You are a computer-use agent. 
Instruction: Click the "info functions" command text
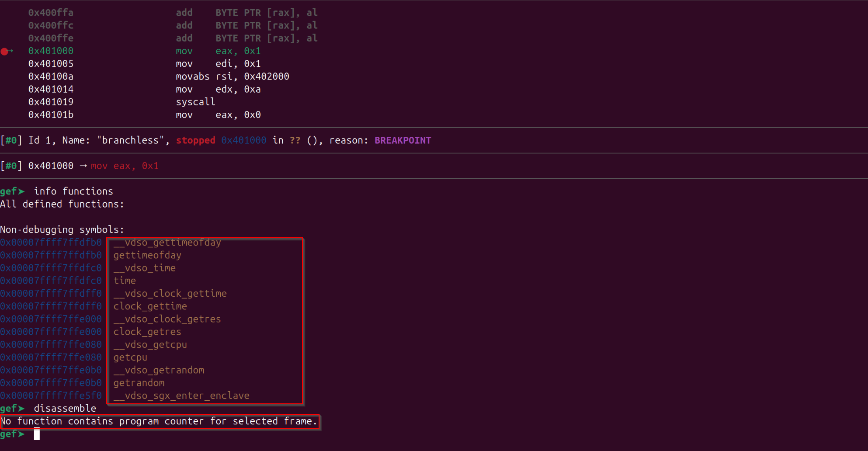(73, 191)
